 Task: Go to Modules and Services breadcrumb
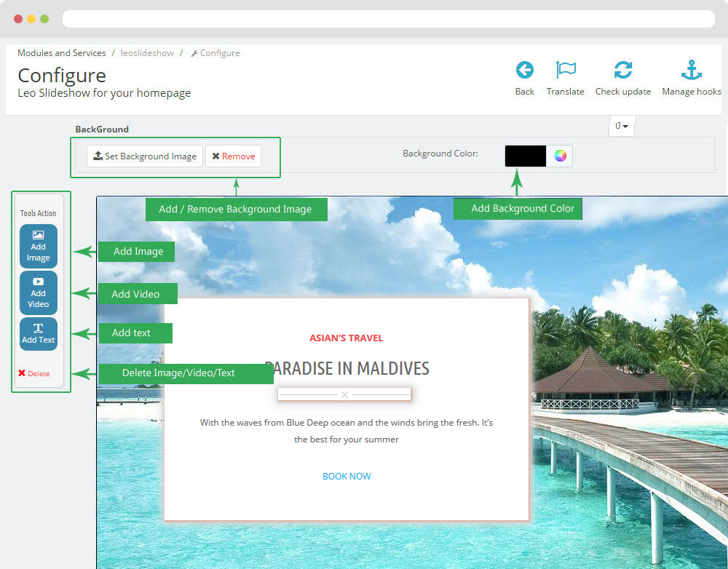pyautogui.click(x=62, y=53)
